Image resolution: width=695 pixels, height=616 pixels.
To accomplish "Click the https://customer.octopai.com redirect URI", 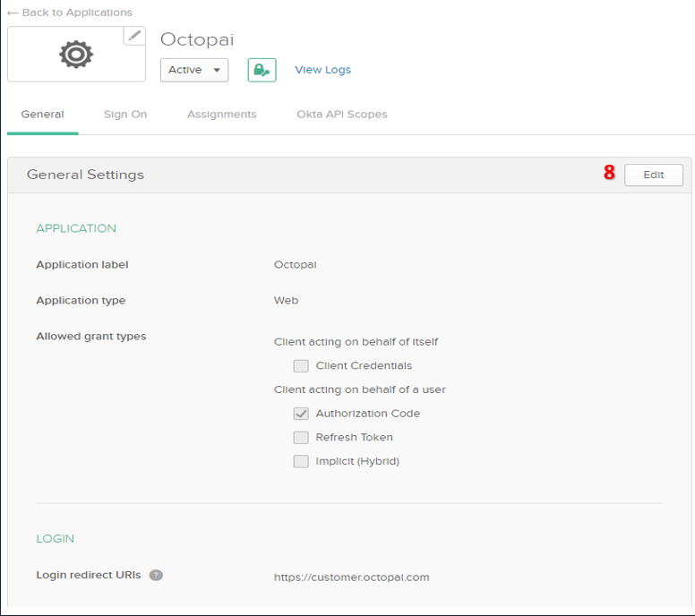I will [351, 577].
